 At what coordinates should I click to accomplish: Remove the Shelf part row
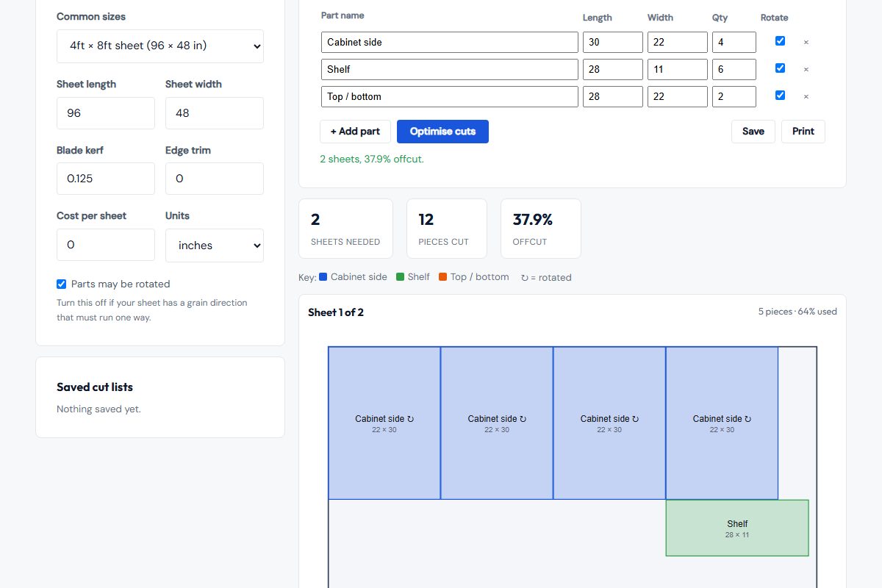click(806, 70)
